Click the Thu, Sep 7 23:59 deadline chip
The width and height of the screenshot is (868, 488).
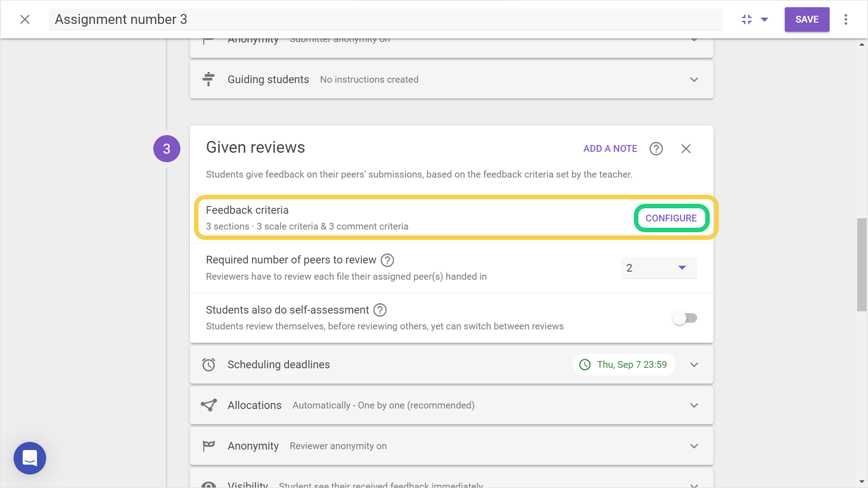click(x=624, y=365)
